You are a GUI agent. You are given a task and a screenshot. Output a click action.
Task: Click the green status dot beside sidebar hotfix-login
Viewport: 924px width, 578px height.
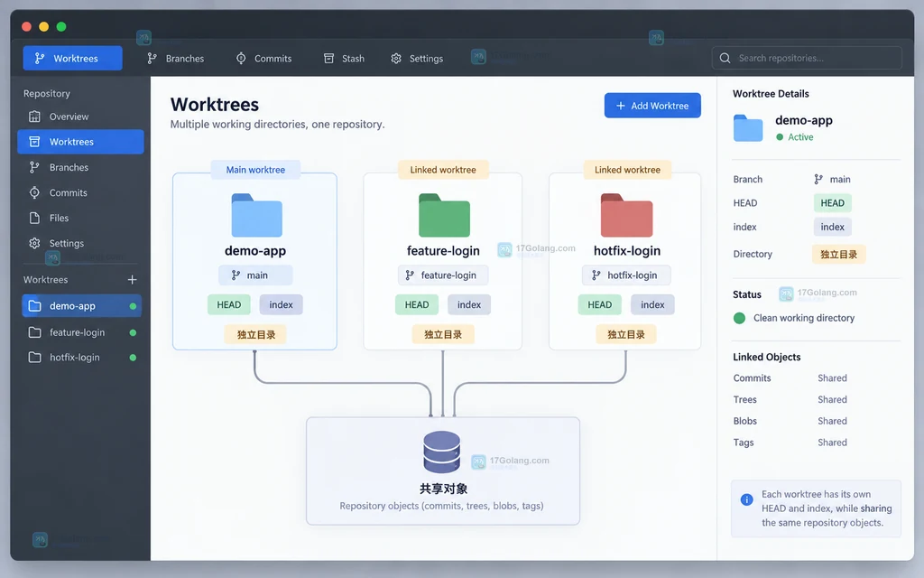click(x=134, y=358)
